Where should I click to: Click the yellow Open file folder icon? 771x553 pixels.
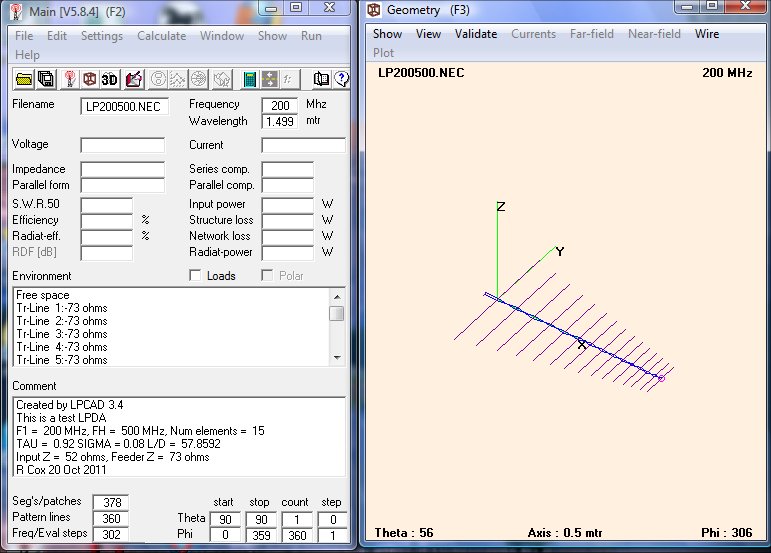coord(23,79)
